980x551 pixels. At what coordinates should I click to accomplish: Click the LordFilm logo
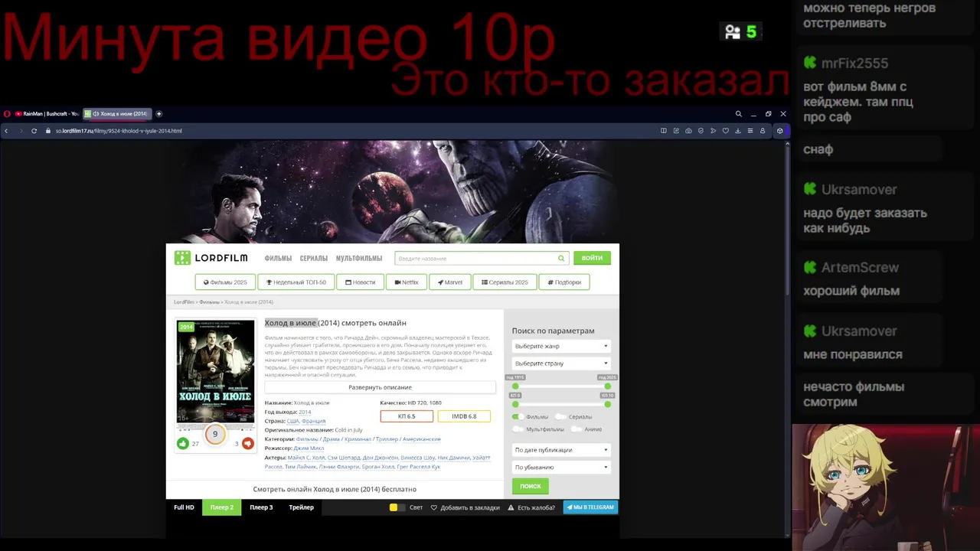pyautogui.click(x=211, y=258)
